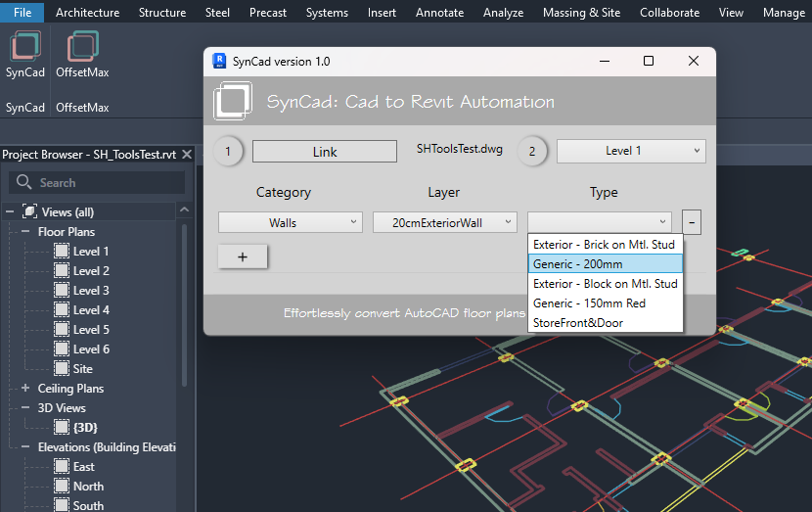Screen dimensions: 812x512
Task: Select the Ceiling Plans tree label
Action: point(71,388)
